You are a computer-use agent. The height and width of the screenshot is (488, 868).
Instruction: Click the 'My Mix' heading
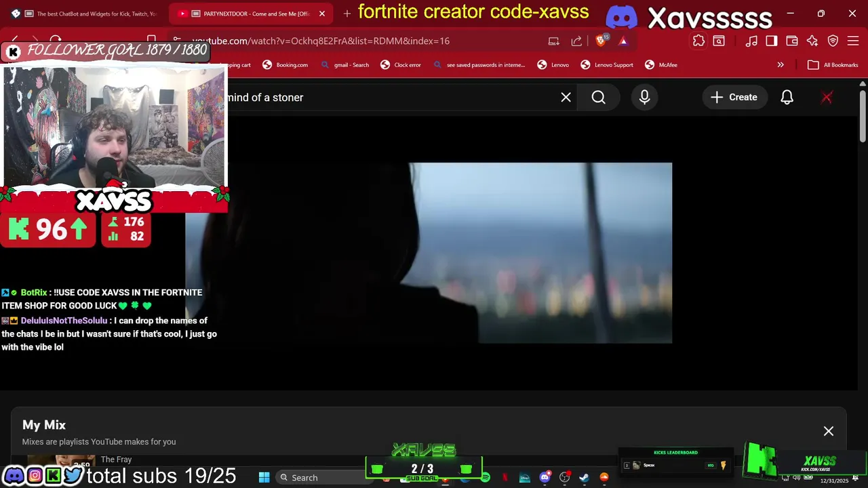[x=44, y=425]
